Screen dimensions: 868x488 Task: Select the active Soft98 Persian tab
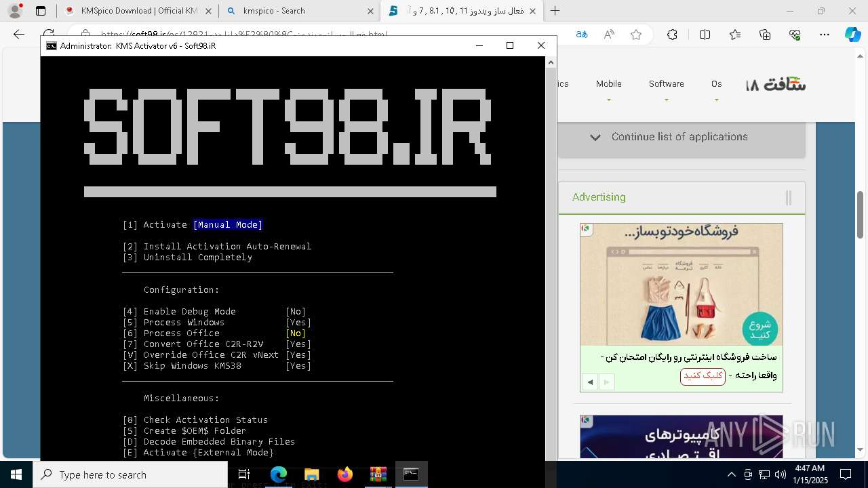(461, 11)
